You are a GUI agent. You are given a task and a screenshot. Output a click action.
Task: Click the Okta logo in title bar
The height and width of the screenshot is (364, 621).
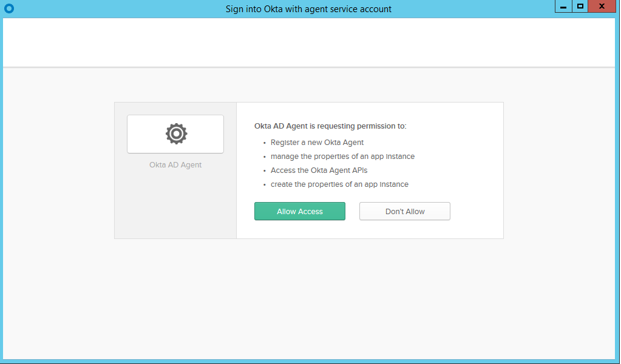[x=8, y=8]
